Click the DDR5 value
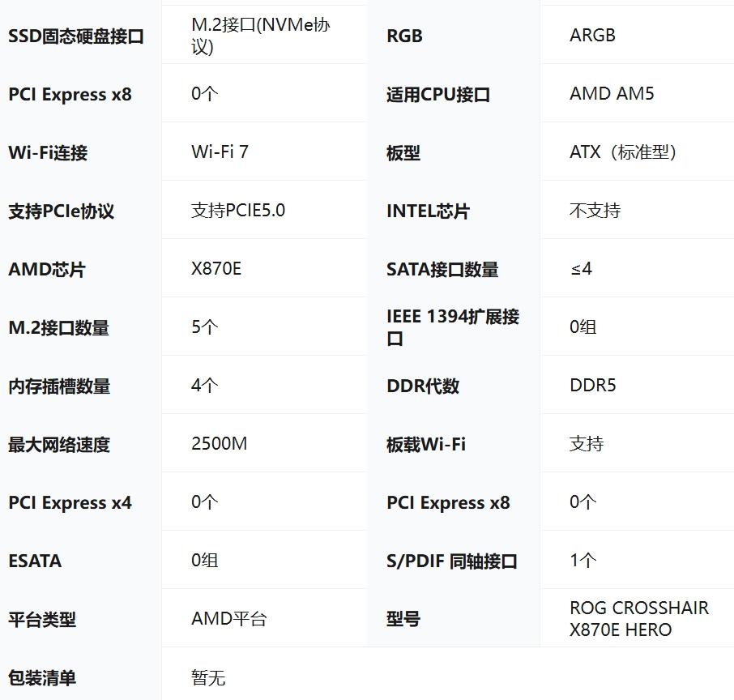The width and height of the screenshot is (734, 700). [593, 386]
